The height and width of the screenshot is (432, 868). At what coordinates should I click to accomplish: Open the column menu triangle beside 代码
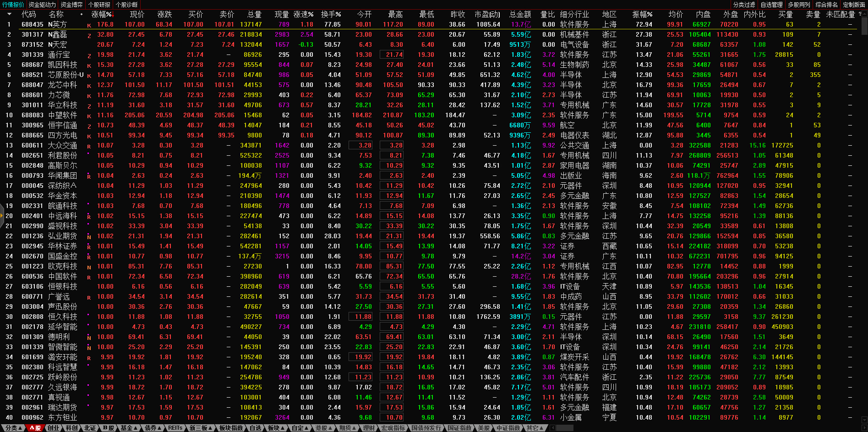[x=9, y=14]
